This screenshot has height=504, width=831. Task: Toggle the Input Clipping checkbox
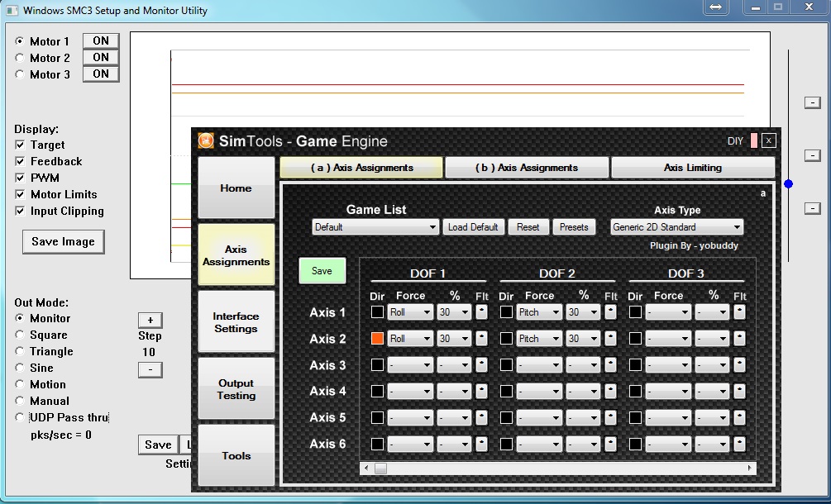(20, 211)
